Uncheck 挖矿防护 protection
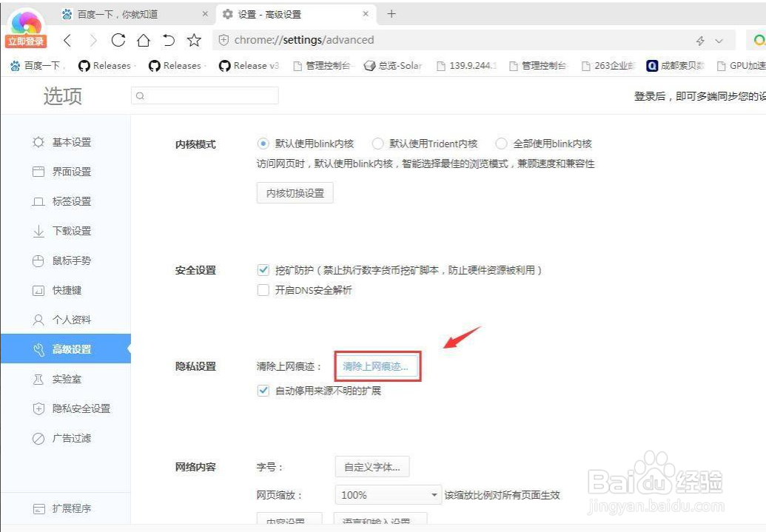This screenshot has height=532, width=766. click(263, 270)
